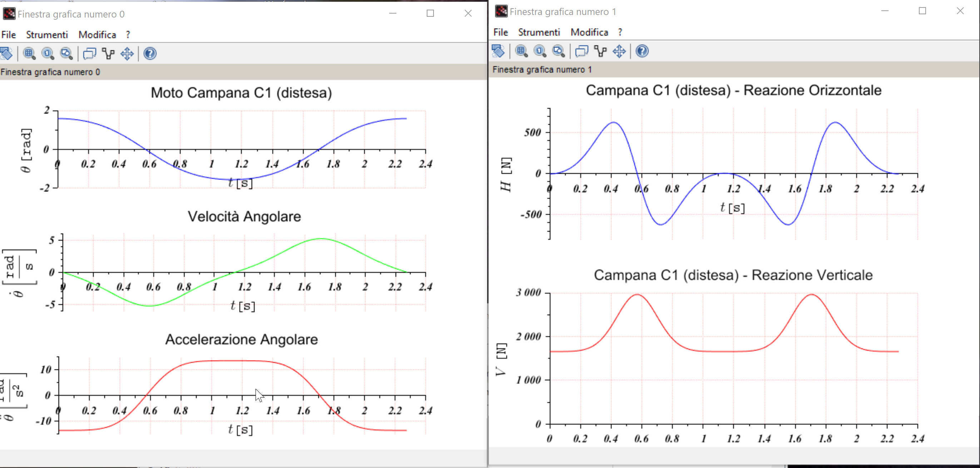980x468 pixels.
Task: Open the Strumenti menu of window numero 1
Action: pos(539,32)
